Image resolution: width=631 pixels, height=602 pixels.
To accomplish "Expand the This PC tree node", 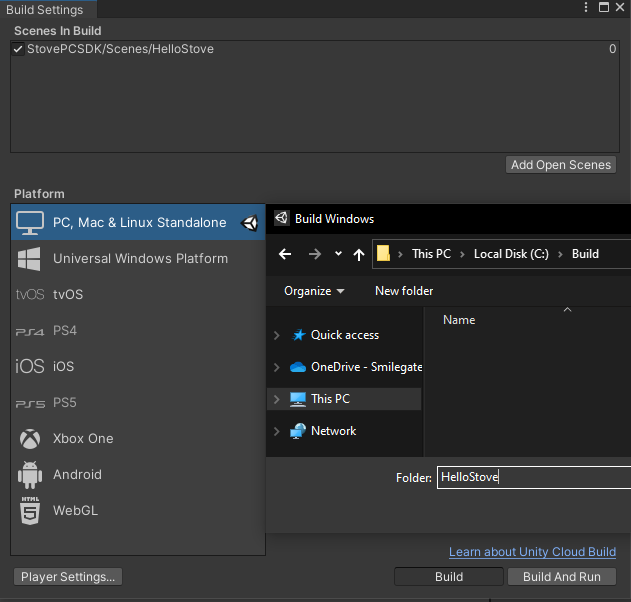I will pos(276,399).
